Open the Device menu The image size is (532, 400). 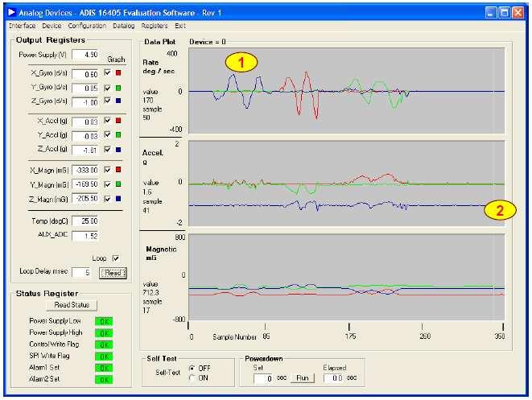coord(52,26)
